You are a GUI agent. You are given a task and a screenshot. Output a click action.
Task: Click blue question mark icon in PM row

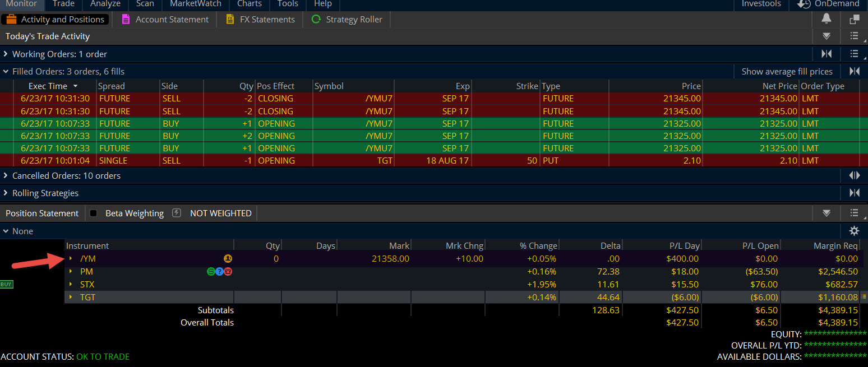pos(220,271)
